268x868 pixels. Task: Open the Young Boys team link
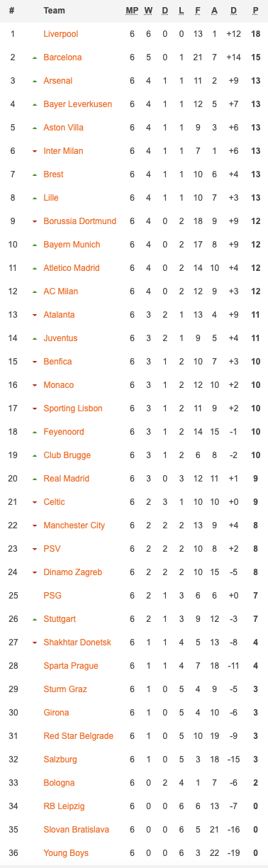[66, 853]
